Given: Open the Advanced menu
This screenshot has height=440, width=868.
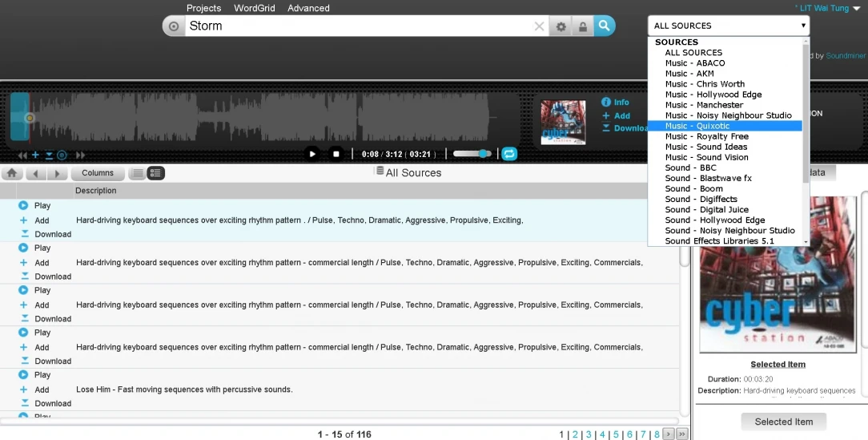Looking at the screenshot, I should point(308,8).
